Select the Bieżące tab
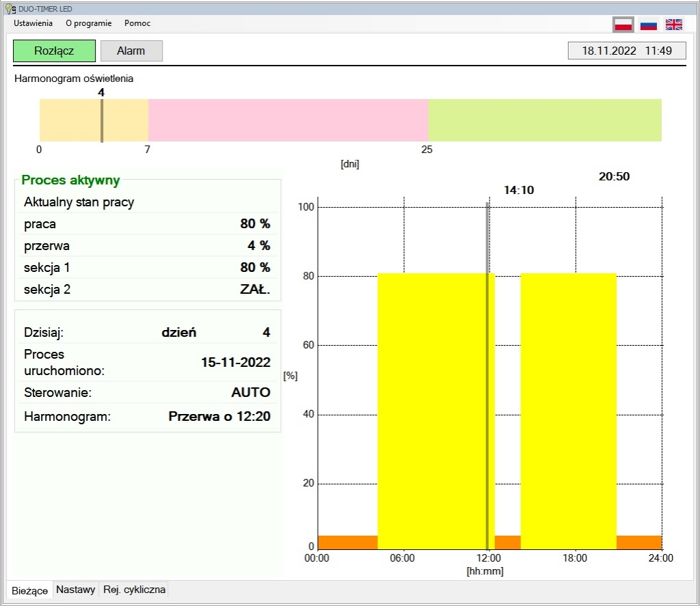700x606 pixels. (x=29, y=590)
